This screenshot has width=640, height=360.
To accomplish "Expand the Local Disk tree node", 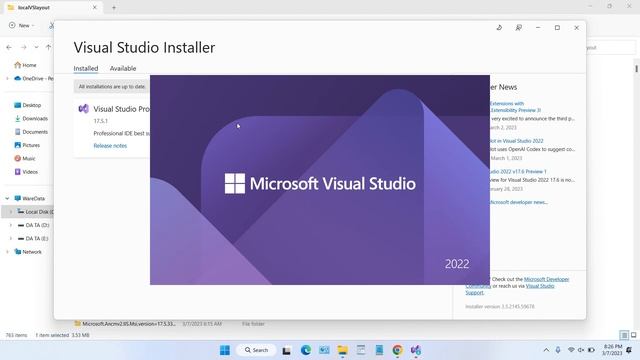I will click(11, 212).
